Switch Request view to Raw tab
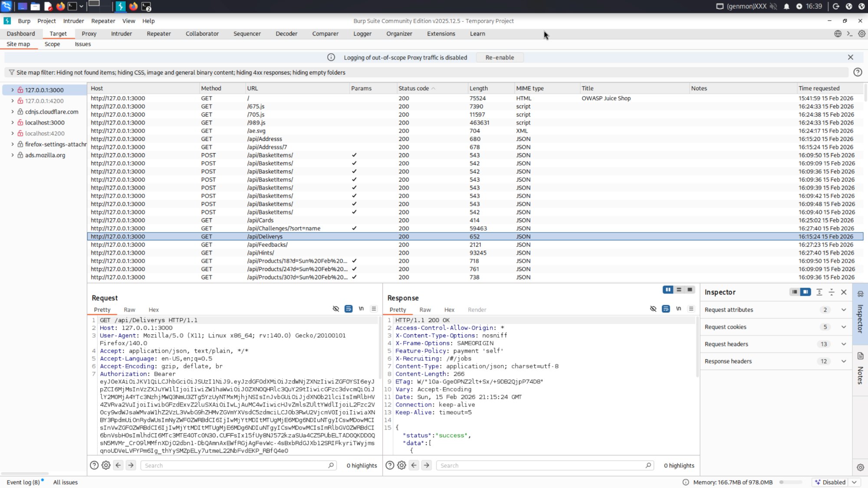868x488 pixels. coord(129,310)
